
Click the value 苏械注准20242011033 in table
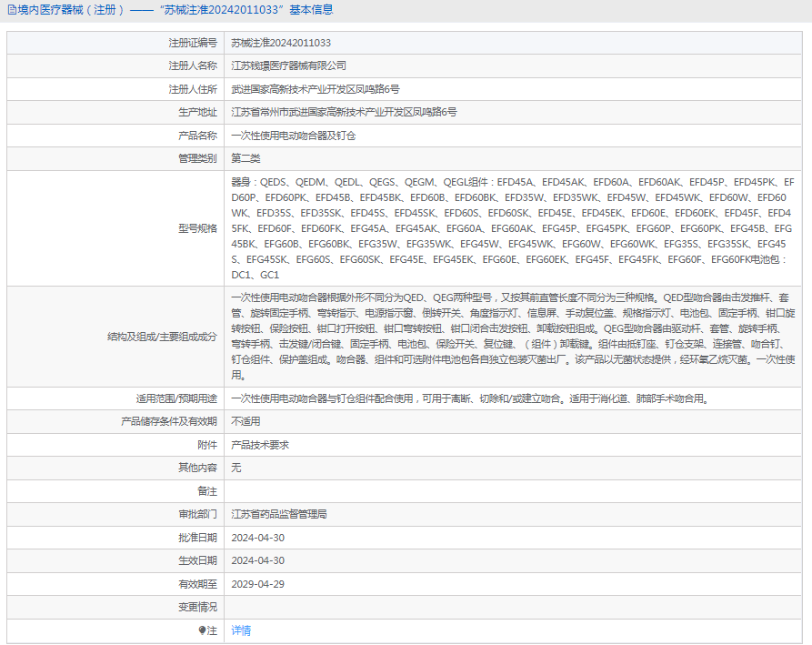(281, 43)
